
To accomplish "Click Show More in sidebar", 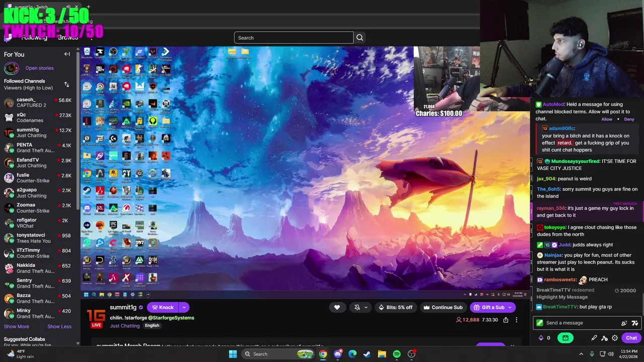I will click(17, 326).
